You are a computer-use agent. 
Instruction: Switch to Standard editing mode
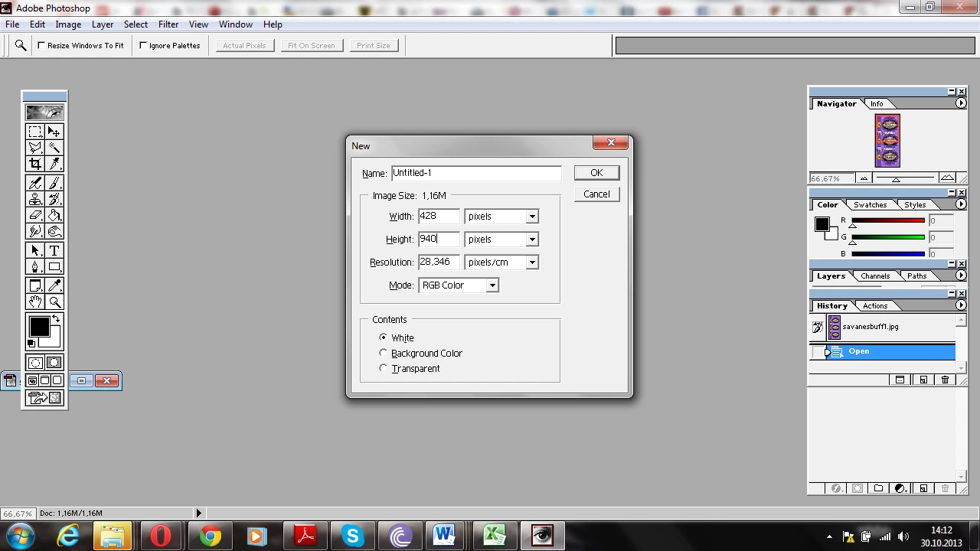pos(35,363)
